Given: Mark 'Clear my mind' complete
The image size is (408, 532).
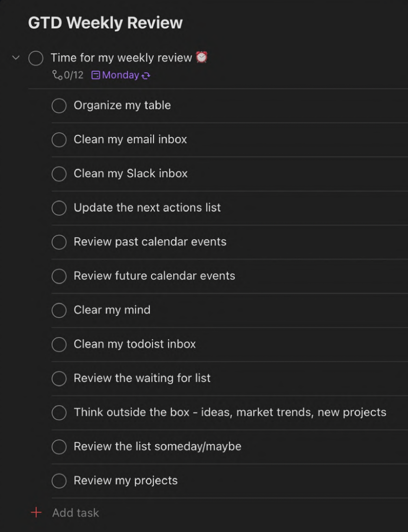Looking at the screenshot, I should (59, 310).
